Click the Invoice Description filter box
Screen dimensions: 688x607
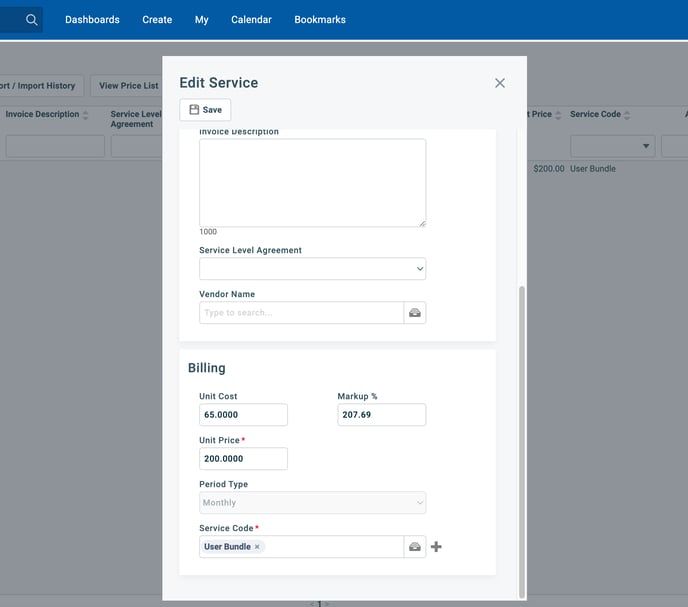point(55,146)
